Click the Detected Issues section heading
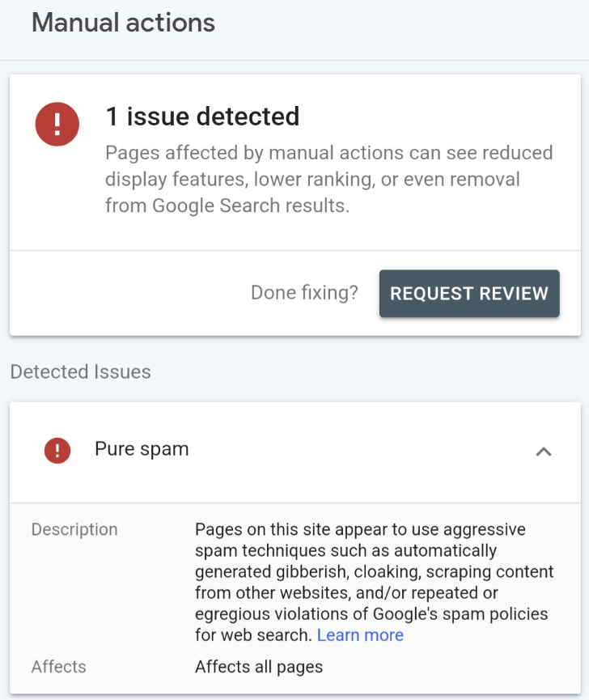The width and height of the screenshot is (589, 700). (80, 372)
